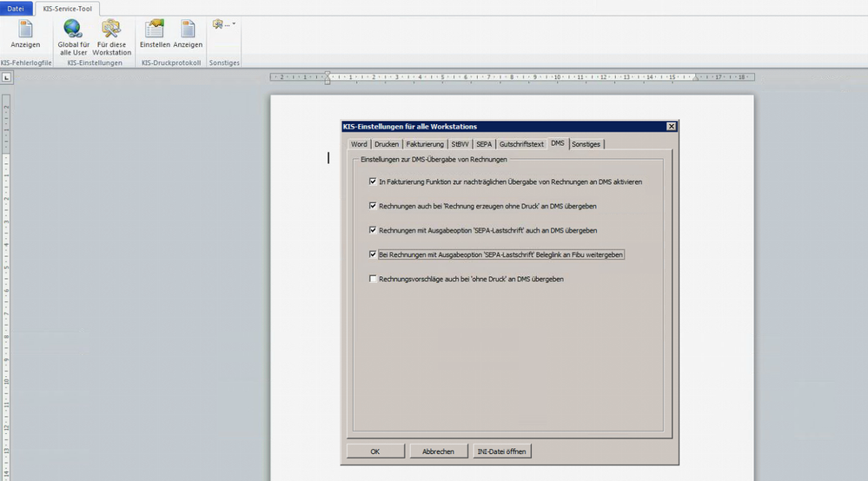
Task: Open the Fakturierung settings tab
Action: [x=425, y=144]
